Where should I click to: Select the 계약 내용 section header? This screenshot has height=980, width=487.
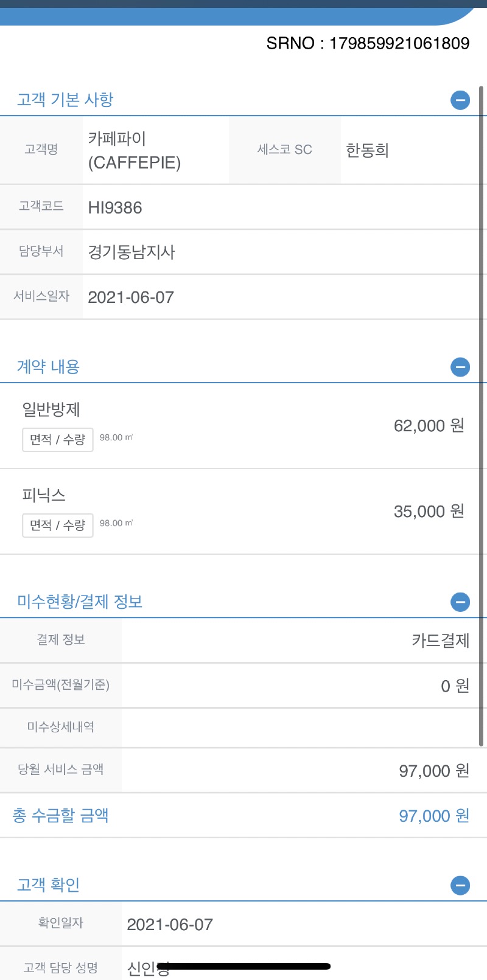click(x=48, y=367)
